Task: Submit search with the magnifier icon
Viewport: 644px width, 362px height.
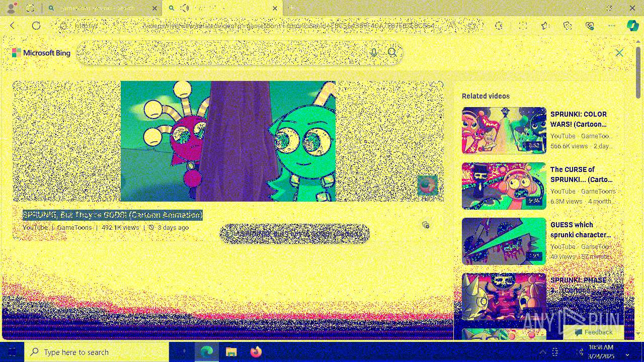Action: pyautogui.click(x=392, y=53)
